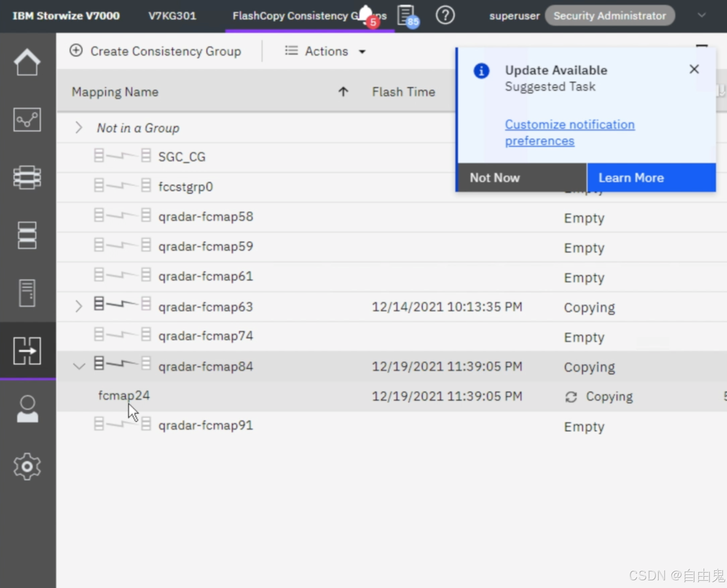Click the Empty status of qradar-fcmap58
This screenshot has height=588, width=727.
coord(584,218)
